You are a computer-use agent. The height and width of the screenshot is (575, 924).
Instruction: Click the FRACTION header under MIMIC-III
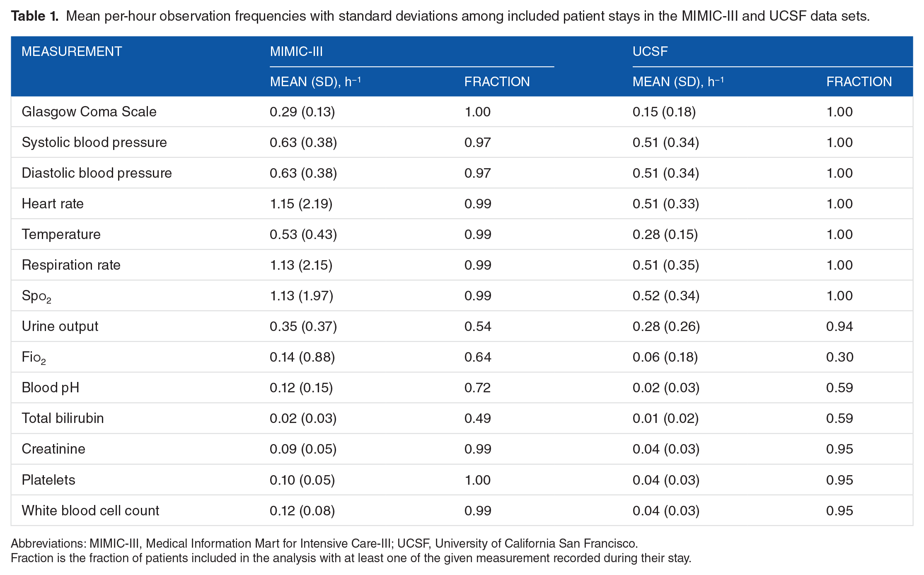pyautogui.click(x=497, y=82)
